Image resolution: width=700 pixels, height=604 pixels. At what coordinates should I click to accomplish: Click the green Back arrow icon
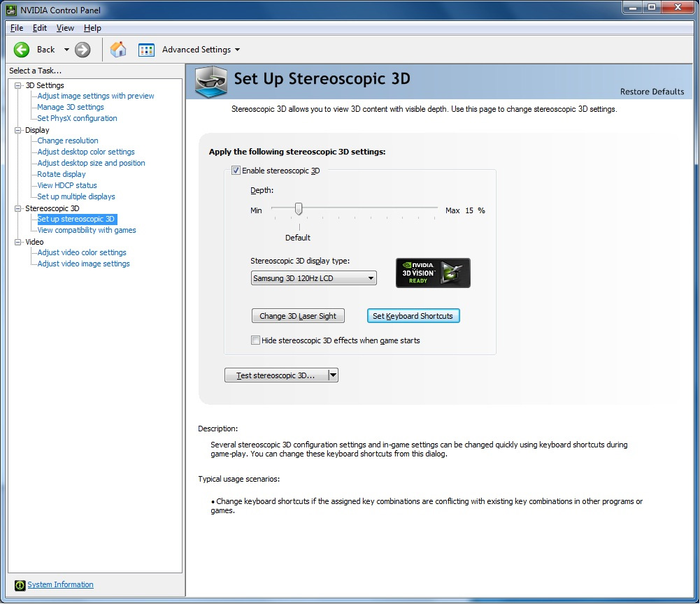pos(22,50)
